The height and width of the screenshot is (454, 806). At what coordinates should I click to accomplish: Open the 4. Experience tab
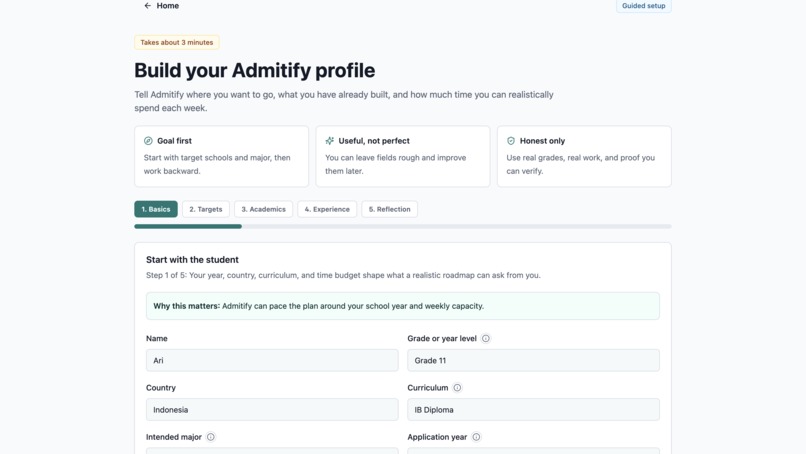click(x=327, y=209)
